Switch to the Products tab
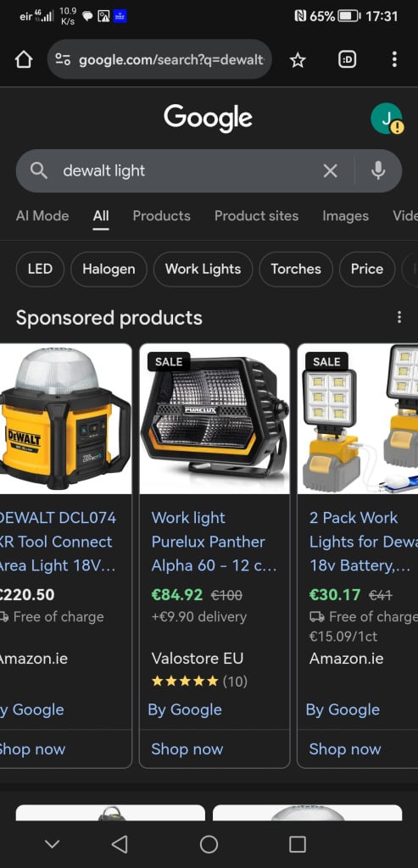 click(x=162, y=216)
